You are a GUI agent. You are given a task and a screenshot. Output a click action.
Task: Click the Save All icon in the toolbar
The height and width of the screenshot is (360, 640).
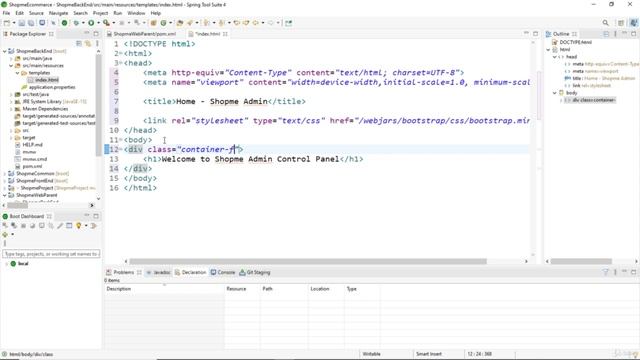click(31, 23)
